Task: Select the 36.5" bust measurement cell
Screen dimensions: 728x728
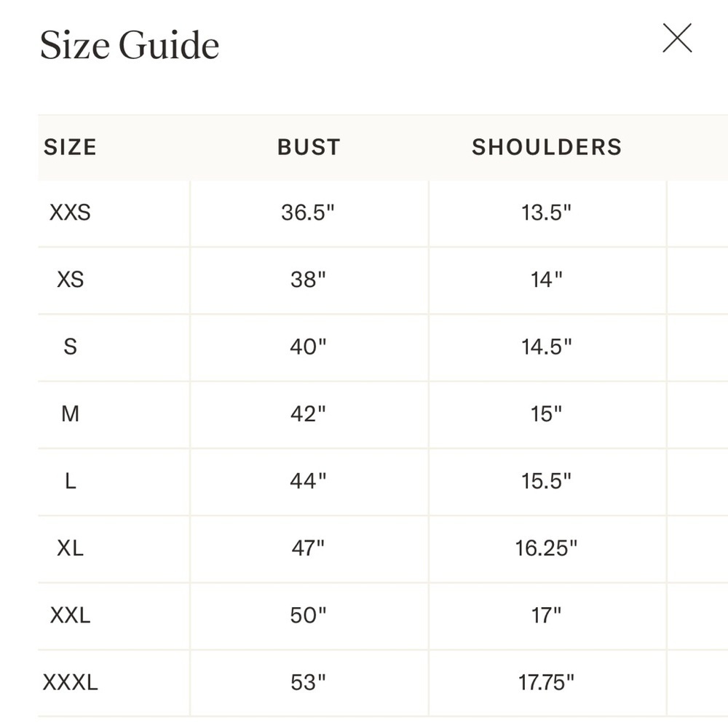Action: coord(309,213)
